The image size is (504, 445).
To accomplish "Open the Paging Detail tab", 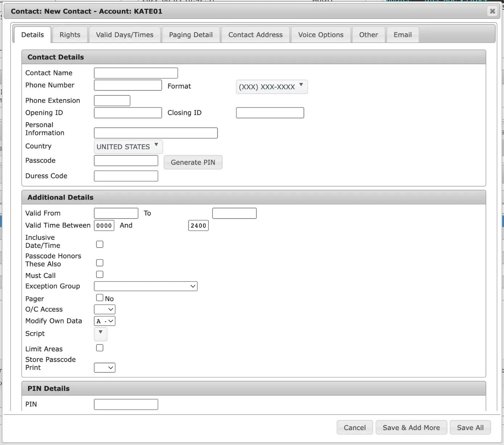I will tap(191, 35).
